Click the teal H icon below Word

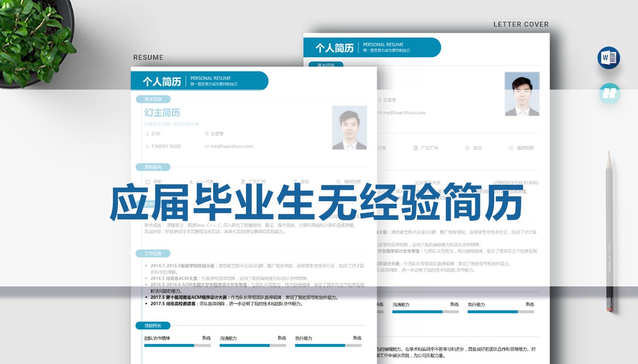click(610, 93)
